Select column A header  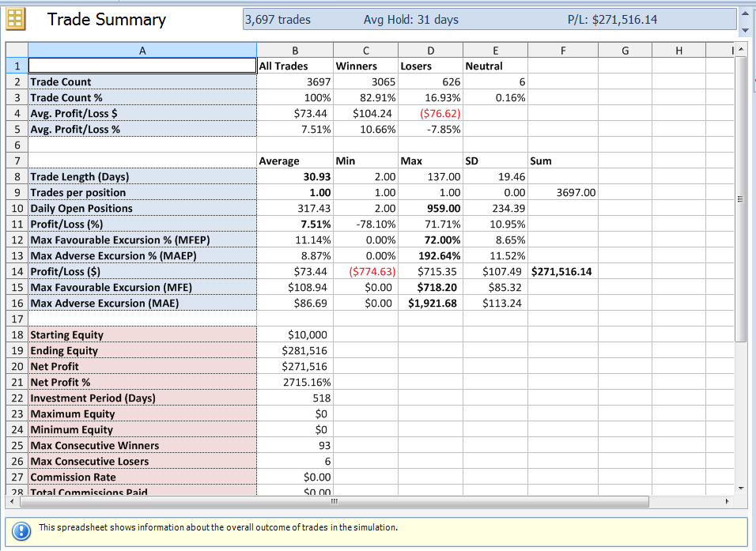(x=142, y=51)
